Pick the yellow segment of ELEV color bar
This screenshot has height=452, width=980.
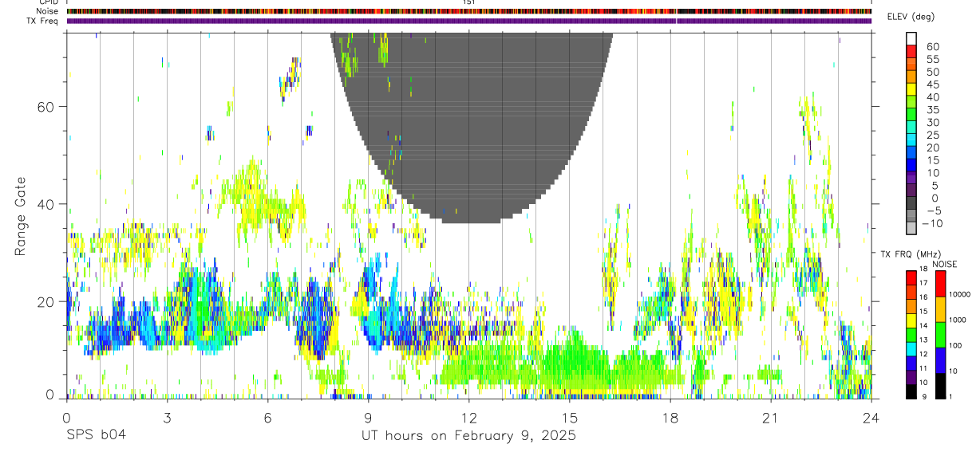(x=911, y=89)
